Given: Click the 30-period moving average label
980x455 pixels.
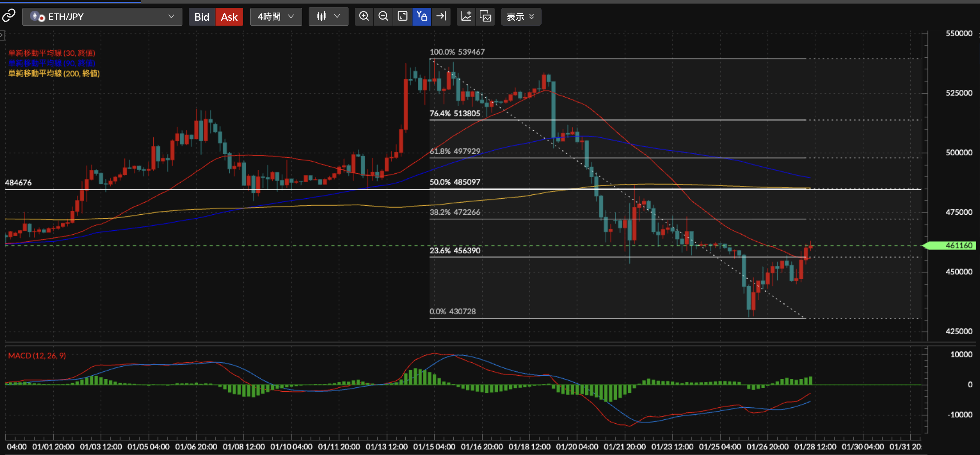Looking at the screenshot, I should (52, 53).
